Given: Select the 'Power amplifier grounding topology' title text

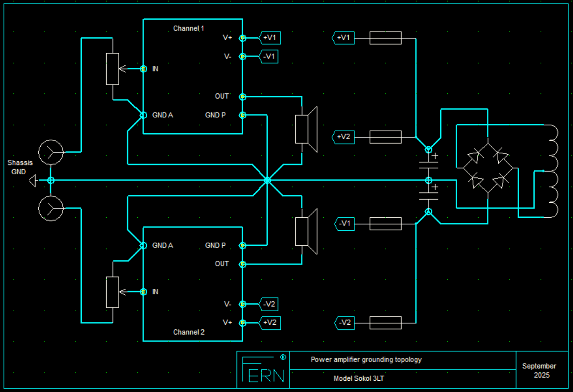Looking at the screenshot, I should (x=366, y=360).
